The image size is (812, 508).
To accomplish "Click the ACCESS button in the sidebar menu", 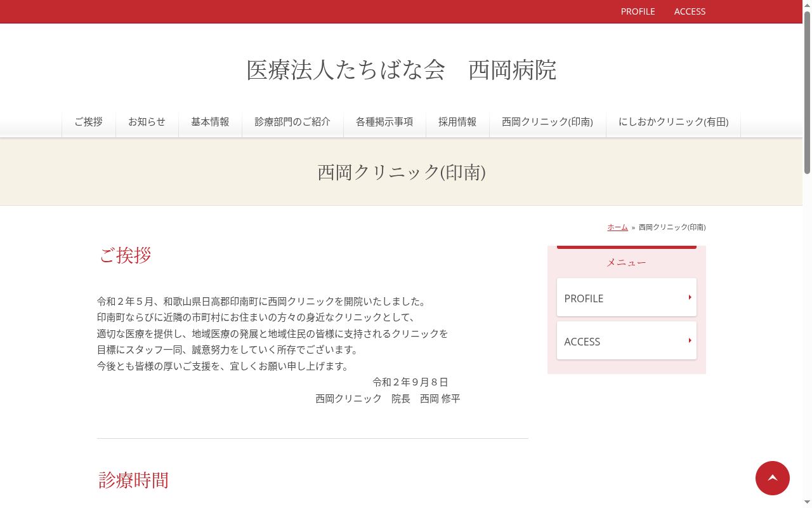I will coord(627,340).
